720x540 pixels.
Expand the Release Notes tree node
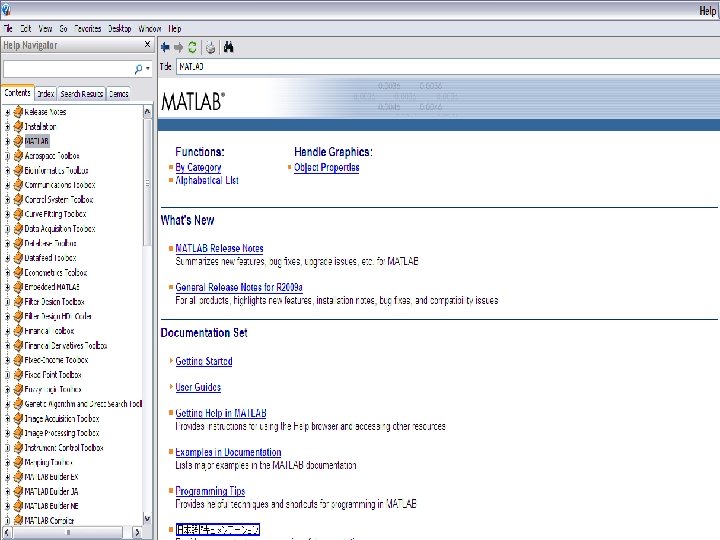7,112
